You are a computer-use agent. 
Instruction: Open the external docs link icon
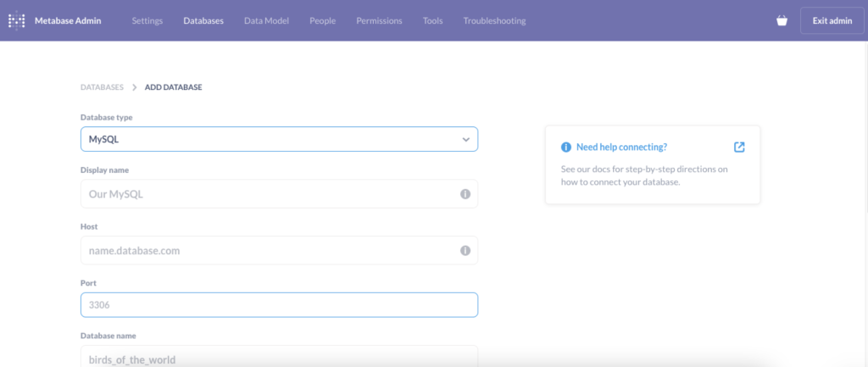click(739, 147)
